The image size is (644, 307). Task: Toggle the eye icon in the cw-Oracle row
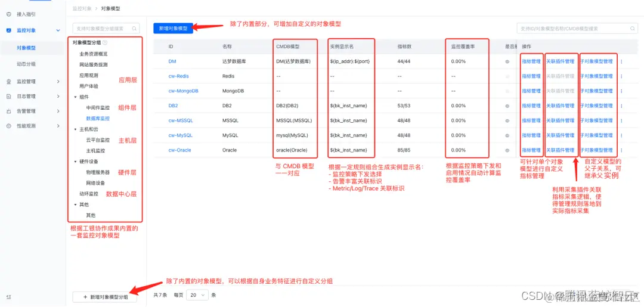pos(507,150)
